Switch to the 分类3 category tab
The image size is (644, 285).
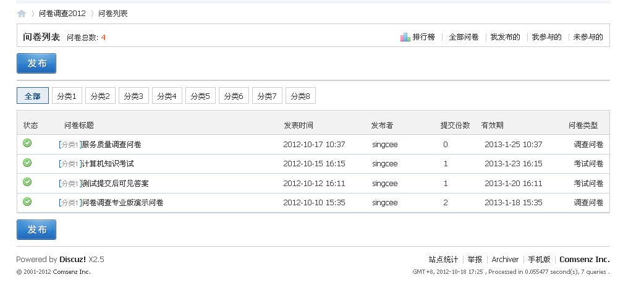[x=133, y=96]
